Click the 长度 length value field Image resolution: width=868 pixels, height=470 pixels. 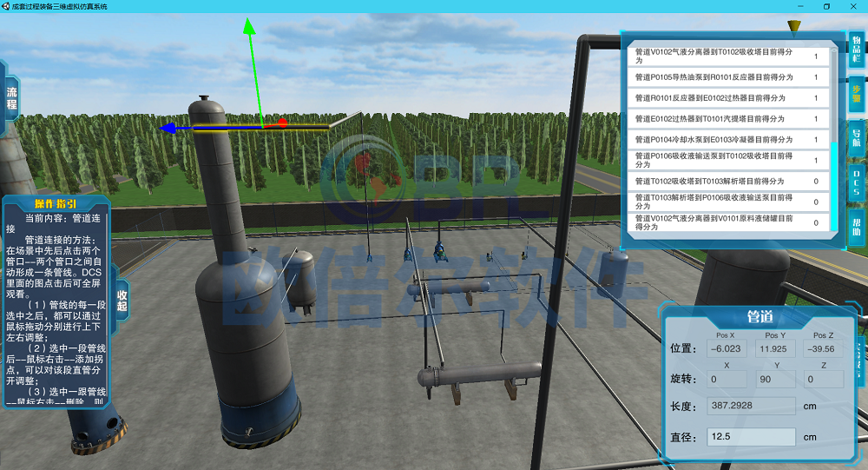pyautogui.click(x=752, y=407)
